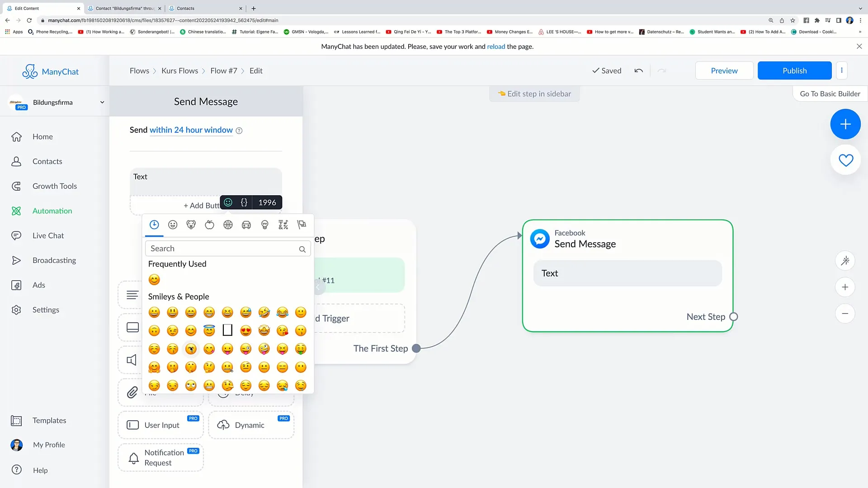Click the symbols emoji category icon
This screenshot has height=488, width=868.
[283, 225]
